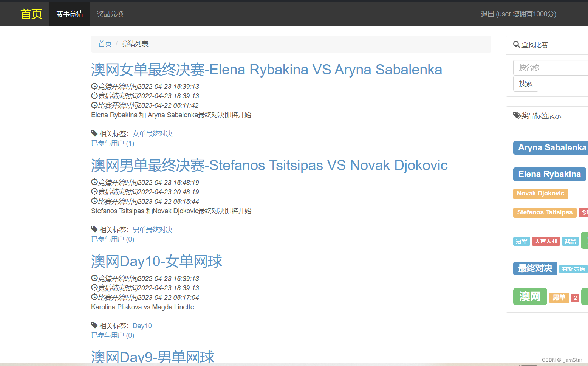Viewport: 588px width, 366px height.
Task: Open the 澳网Day10-女单网球 match title
Action: click(156, 262)
